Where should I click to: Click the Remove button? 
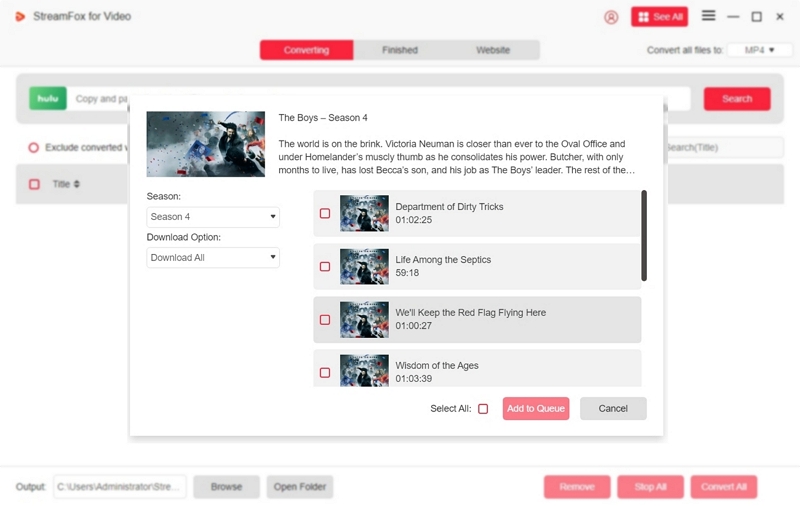(x=577, y=487)
